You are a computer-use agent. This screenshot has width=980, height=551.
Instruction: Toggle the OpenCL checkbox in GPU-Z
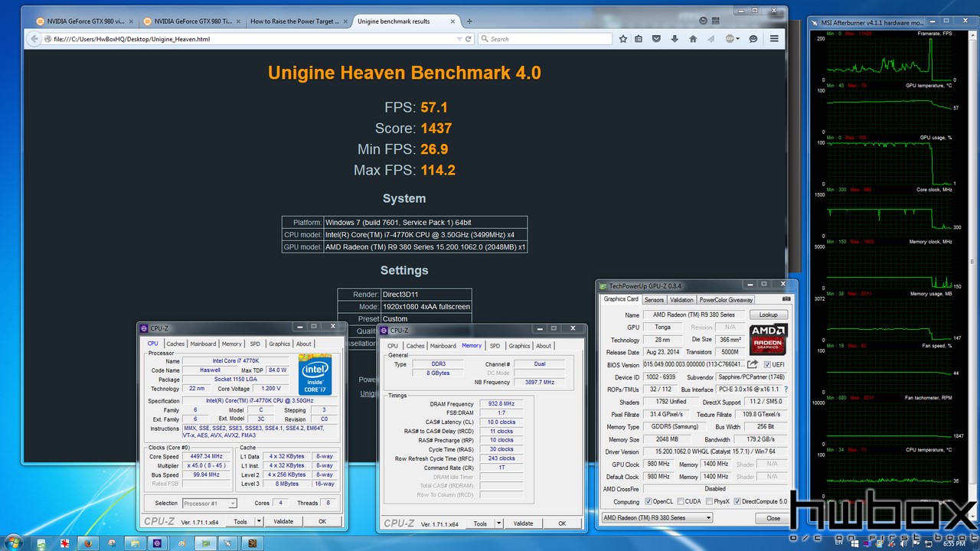coord(648,502)
